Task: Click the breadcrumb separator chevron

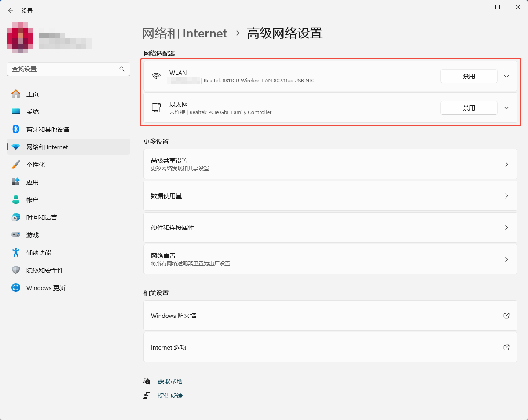Action: pos(238,33)
